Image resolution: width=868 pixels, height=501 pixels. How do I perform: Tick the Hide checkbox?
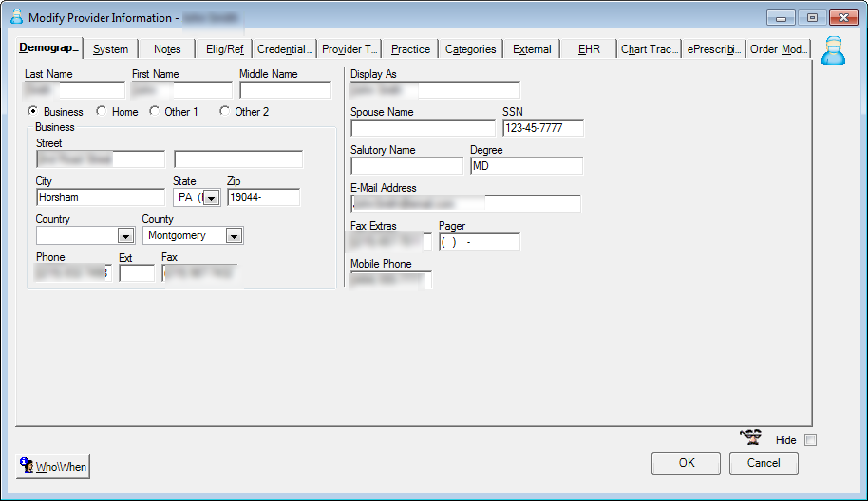pos(810,440)
